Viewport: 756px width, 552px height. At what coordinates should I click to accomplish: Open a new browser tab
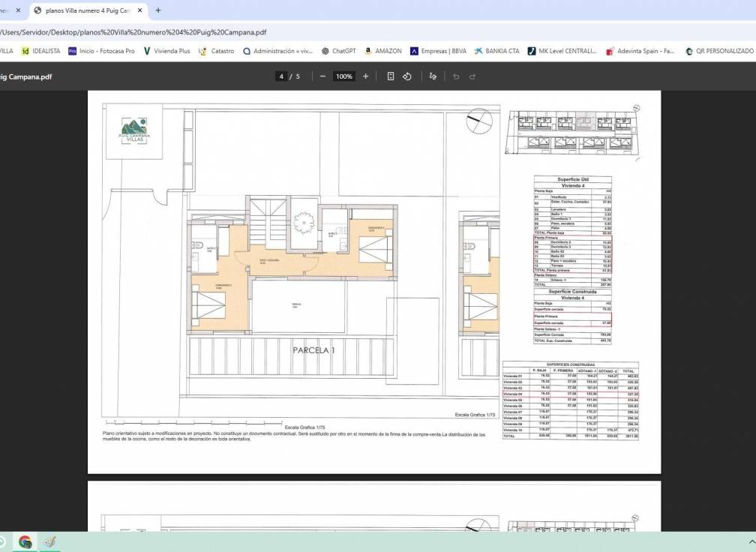pos(158,10)
